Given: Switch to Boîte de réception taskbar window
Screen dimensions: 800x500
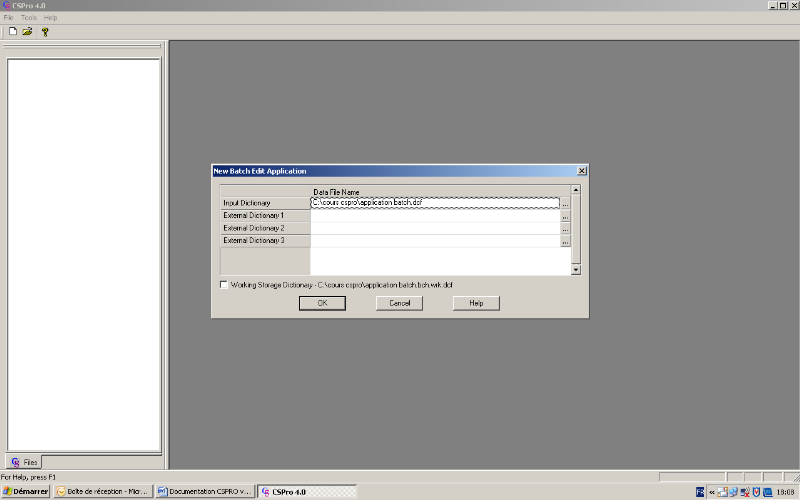Looking at the screenshot, I should [103, 491].
